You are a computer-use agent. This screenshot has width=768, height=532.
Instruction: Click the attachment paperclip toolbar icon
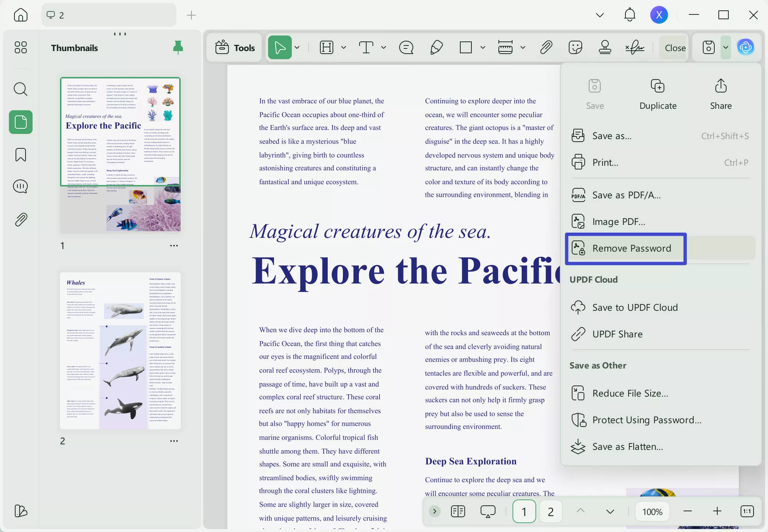pyautogui.click(x=546, y=47)
